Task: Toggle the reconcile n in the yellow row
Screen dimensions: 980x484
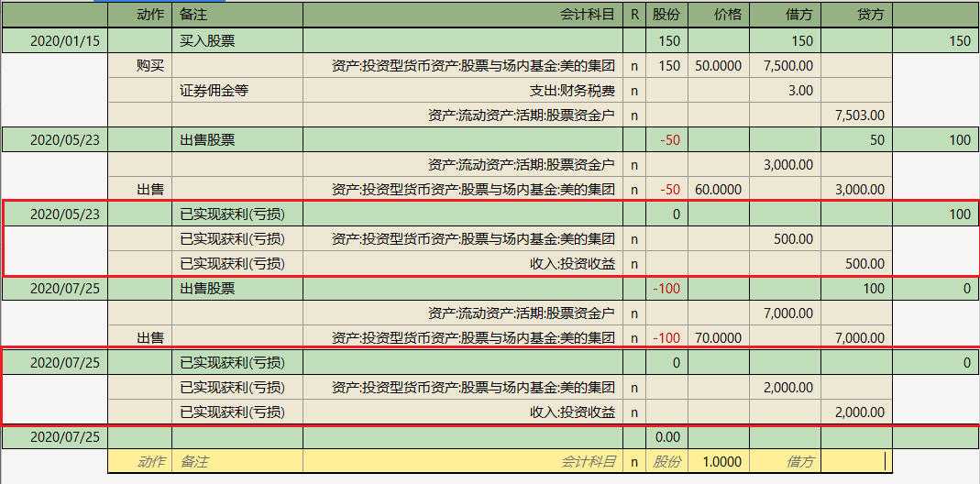Action: coord(634,462)
